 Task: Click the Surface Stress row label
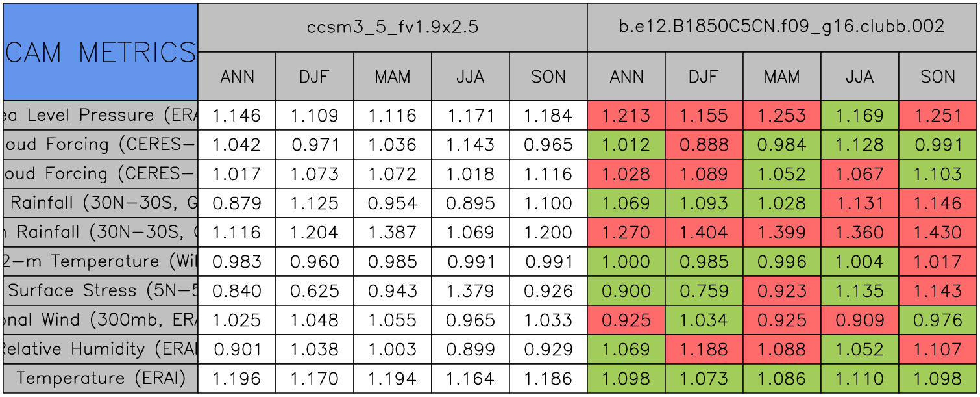pyautogui.click(x=100, y=290)
